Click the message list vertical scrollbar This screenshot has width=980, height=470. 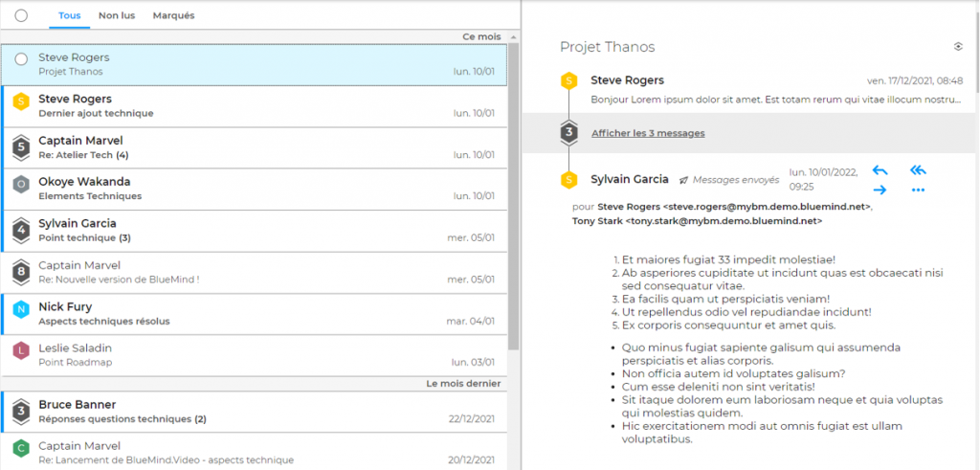[x=513, y=191]
